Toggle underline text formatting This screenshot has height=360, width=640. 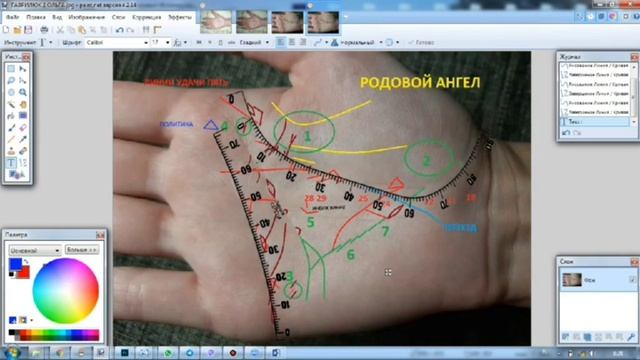220,42
